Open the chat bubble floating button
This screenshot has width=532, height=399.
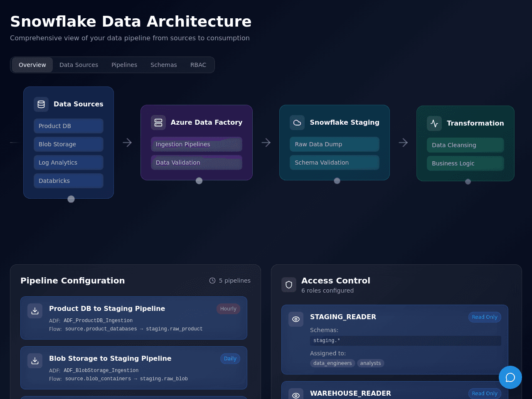click(x=510, y=377)
